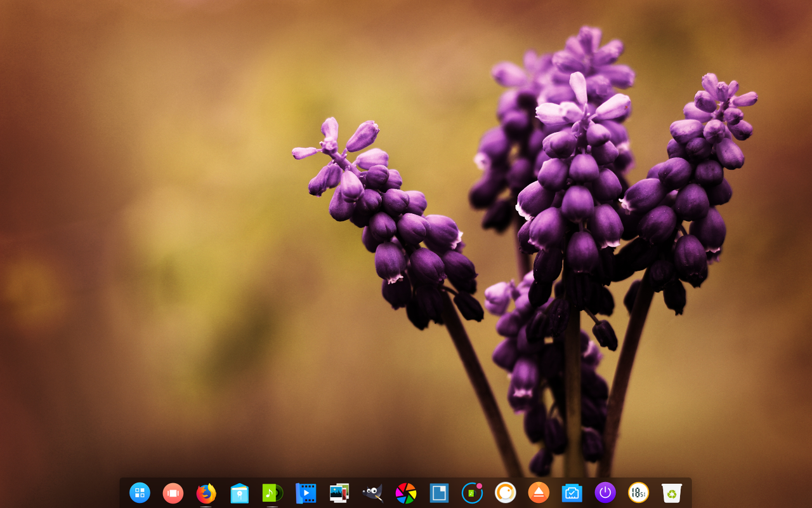The width and height of the screenshot is (812, 508).
Task: Open the Image Viewer photos icon
Action: [339, 493]
